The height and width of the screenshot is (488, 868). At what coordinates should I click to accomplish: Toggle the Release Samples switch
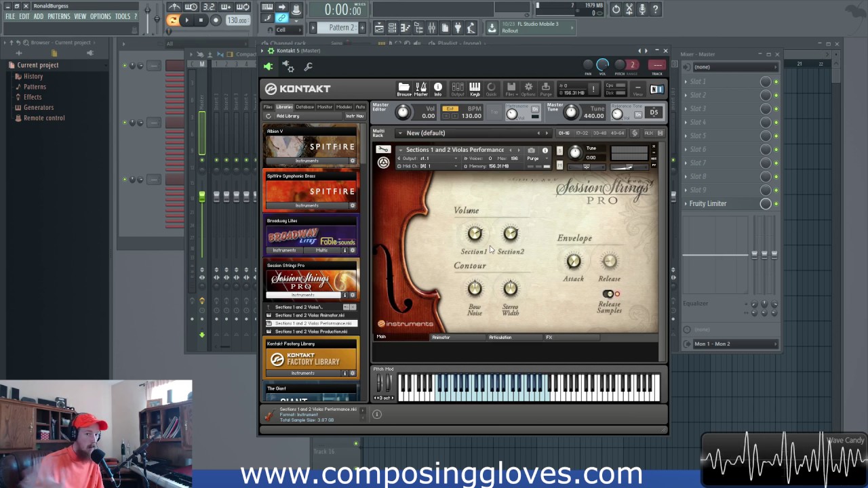[x=608, y=294]
